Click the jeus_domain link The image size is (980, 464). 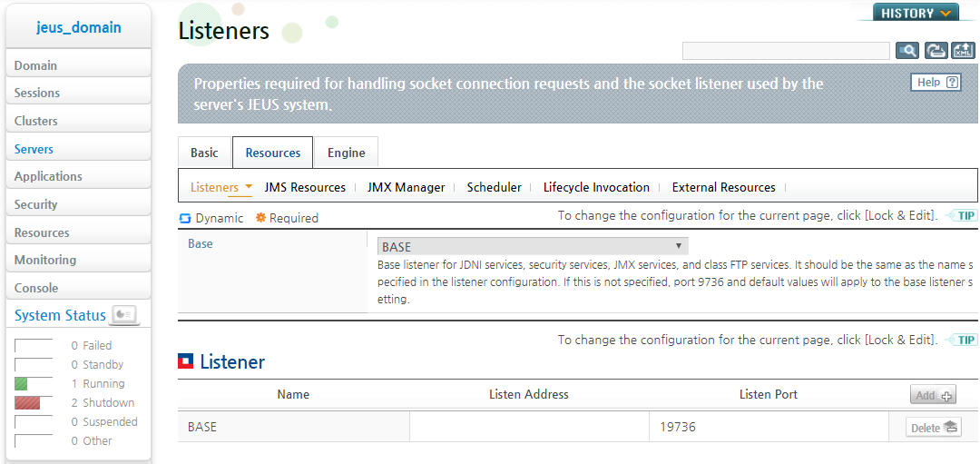point(79,27)
